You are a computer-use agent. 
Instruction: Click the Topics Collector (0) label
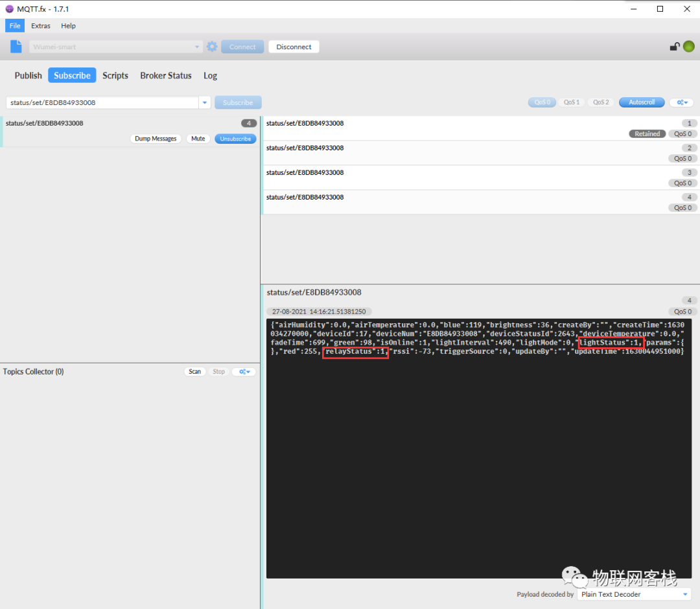tap(34, 372)
